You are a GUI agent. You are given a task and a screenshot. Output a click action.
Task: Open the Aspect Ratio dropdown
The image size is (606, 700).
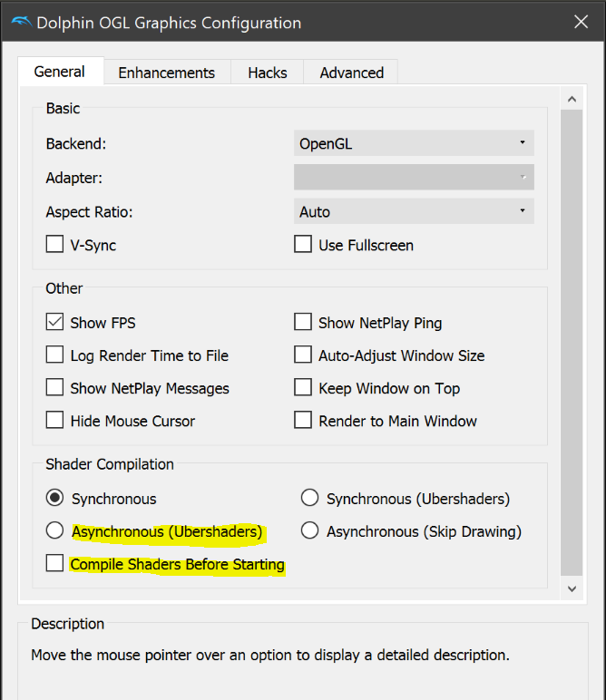[x=414, y=212]
